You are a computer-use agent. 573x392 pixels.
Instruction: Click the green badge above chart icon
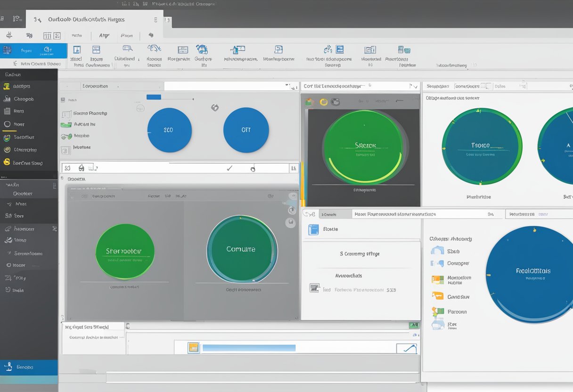(414, 325)
